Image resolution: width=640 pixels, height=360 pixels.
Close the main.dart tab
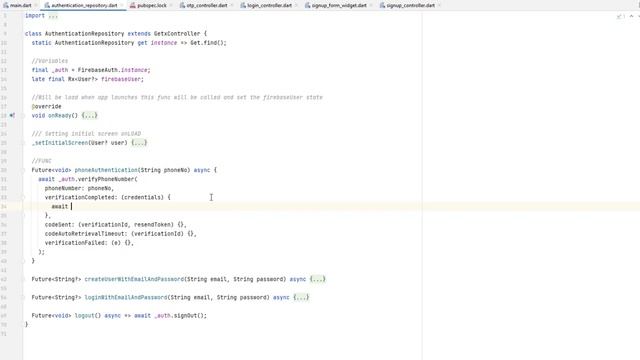pos(36,5)
